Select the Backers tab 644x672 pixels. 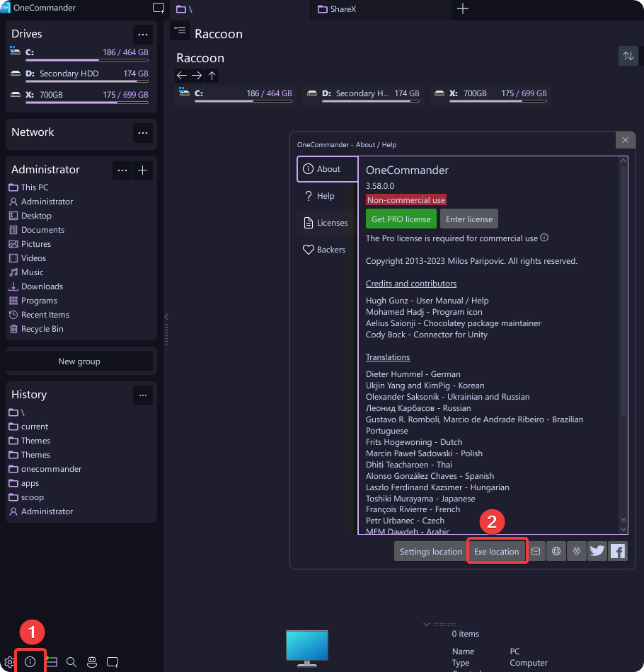pos(326,249)
